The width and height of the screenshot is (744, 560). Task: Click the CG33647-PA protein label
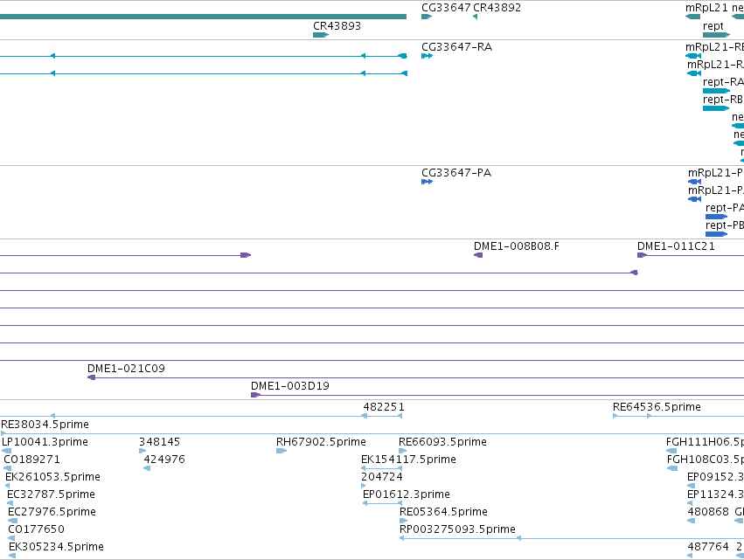point(456,173)
